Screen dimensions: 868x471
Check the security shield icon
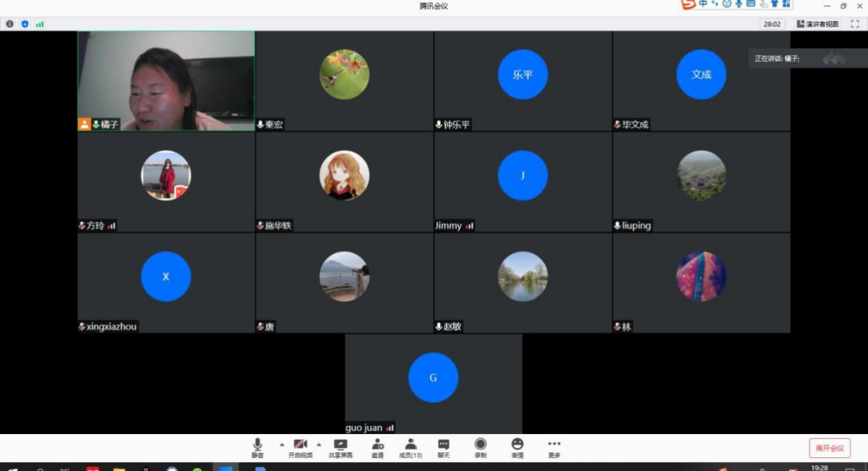click(25, 24)
